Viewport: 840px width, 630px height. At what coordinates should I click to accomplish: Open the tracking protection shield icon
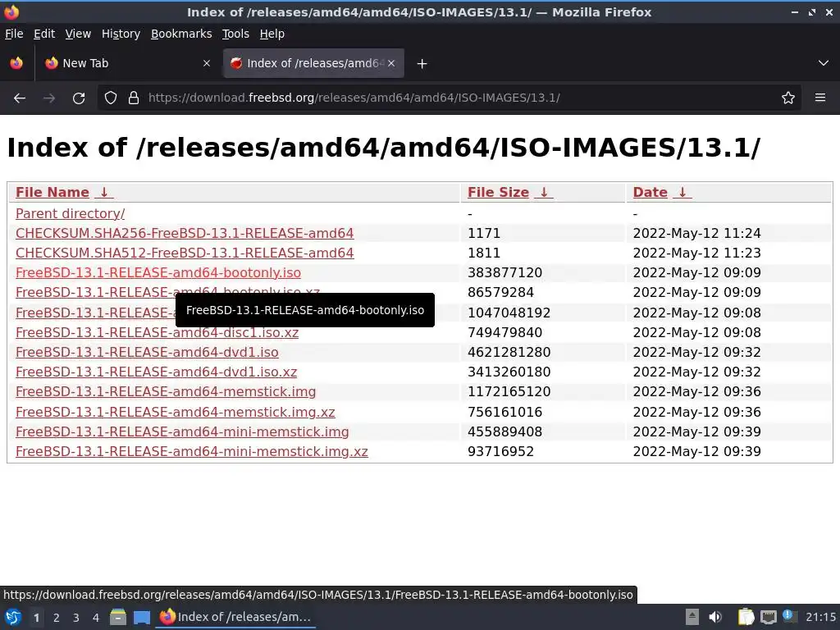[111, 98]
